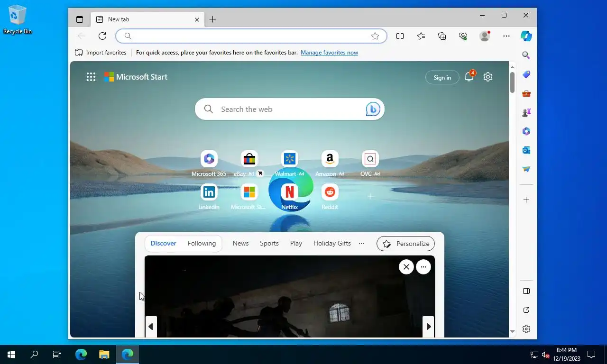Open taskbar search magnifier
607x364 pixels.
coord(34,354)
